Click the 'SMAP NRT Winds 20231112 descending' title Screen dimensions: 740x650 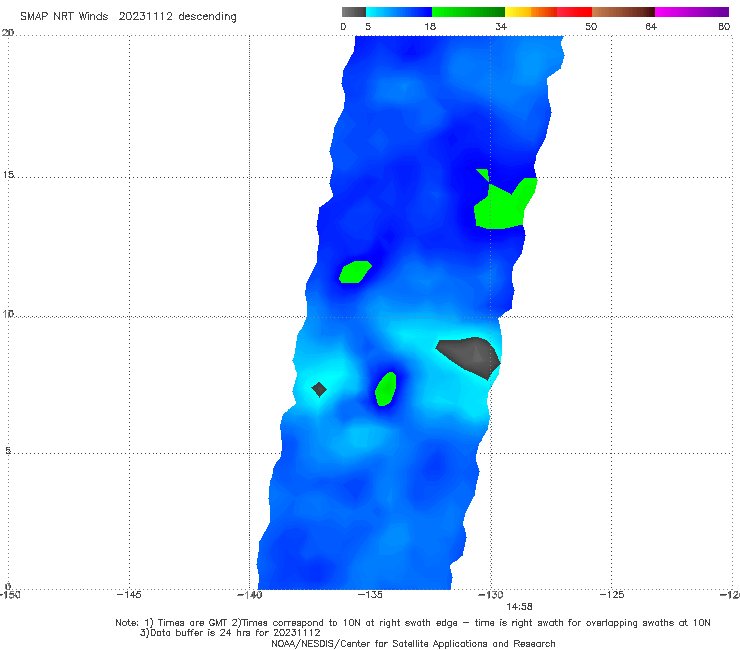[128, 17]
